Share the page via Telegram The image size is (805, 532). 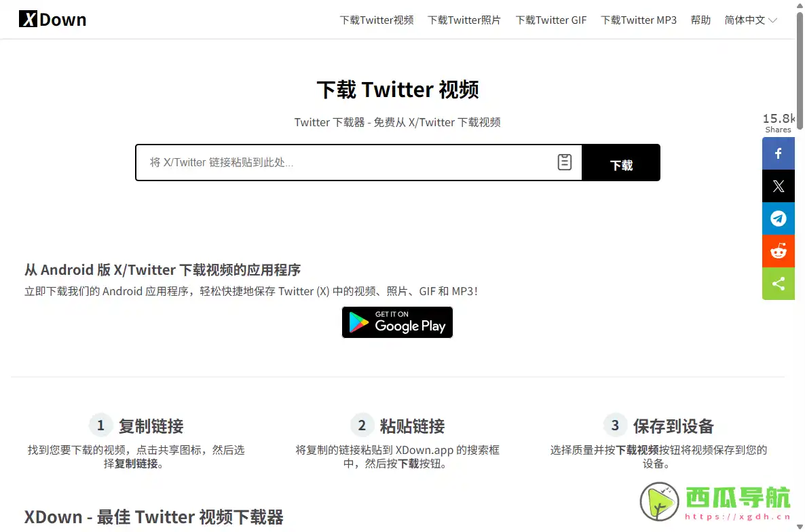pyautogui.click(x=779, y=218)
